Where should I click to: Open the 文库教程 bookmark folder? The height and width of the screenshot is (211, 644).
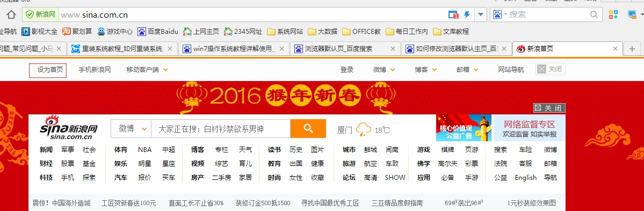pyautogui.click(x=451, y=31)
